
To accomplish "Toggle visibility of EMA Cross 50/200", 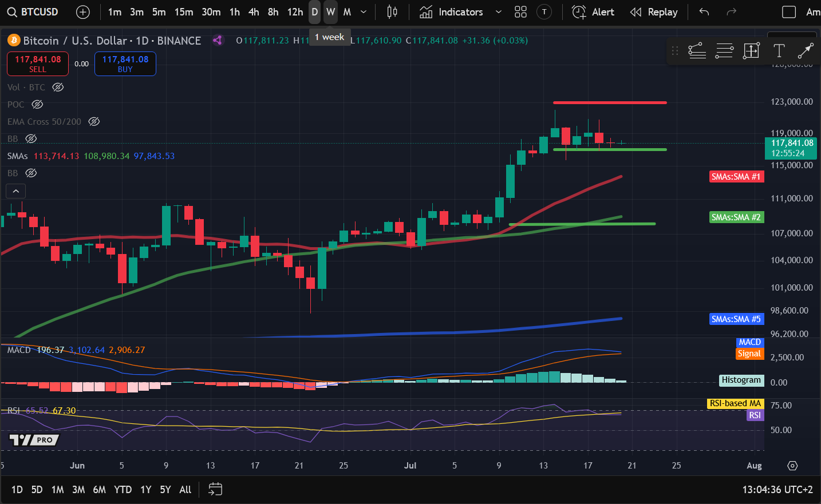I will pyautogui.click(x=94, y=121).
